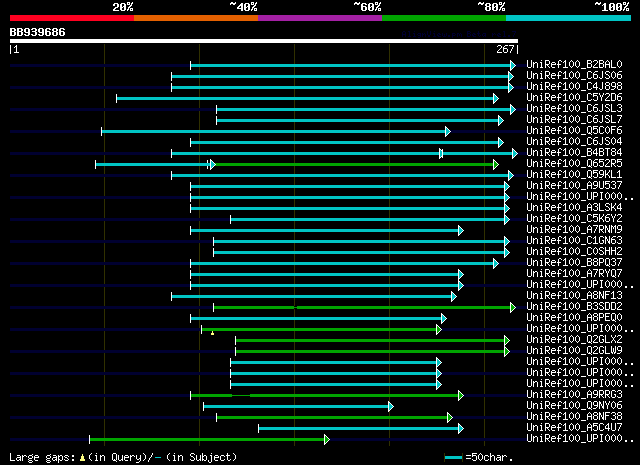
Task: Select the UniRef100_C5K6Y2 label
Action: coord(574,219)
